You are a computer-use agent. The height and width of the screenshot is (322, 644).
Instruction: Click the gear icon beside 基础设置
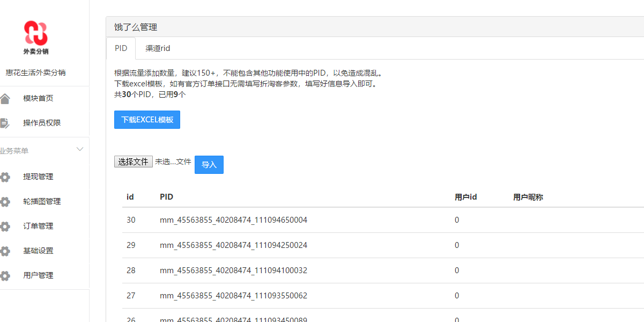tap(5, 251)
